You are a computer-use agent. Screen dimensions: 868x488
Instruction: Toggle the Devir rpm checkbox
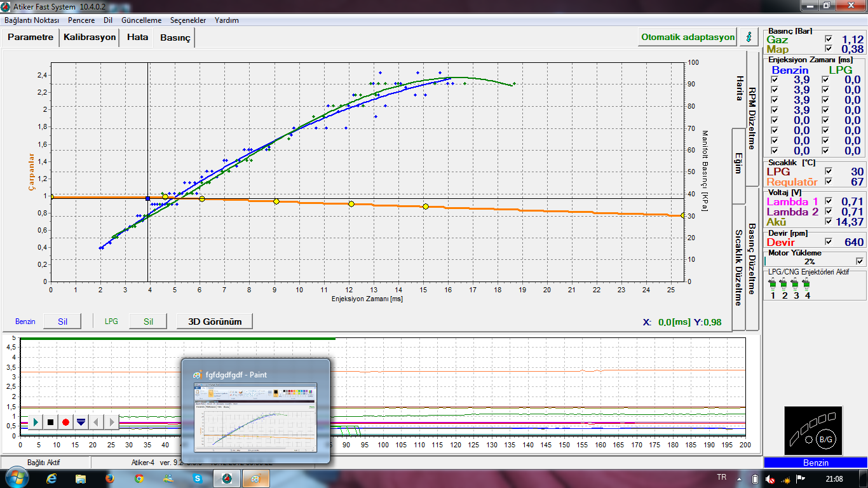click(x=828, y=242)
